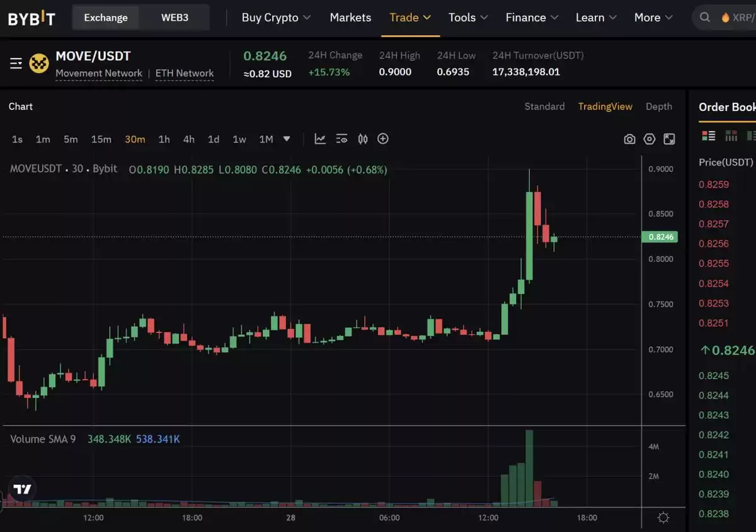This screenshot has height=532, width=756.
Task: Click the 24H Change +15.73% value
Action: coord(329,72)
